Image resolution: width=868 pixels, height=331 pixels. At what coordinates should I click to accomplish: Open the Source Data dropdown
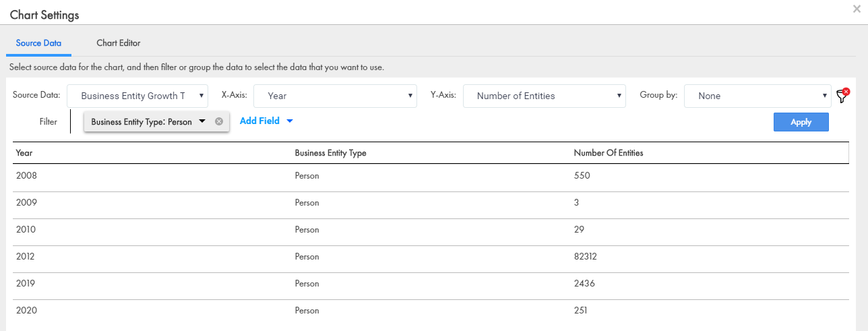[x=137, y=96]
